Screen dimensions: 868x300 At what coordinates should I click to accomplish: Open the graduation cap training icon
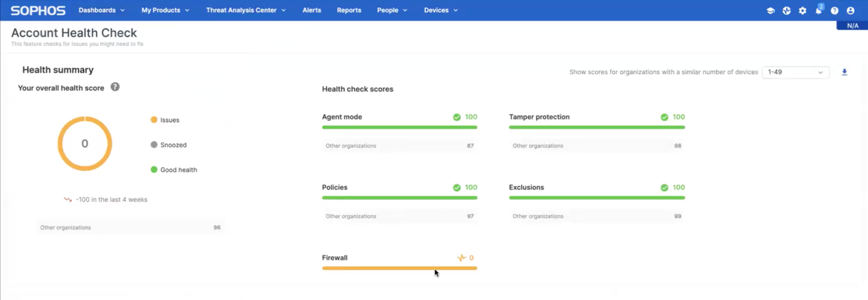point(770,10)
